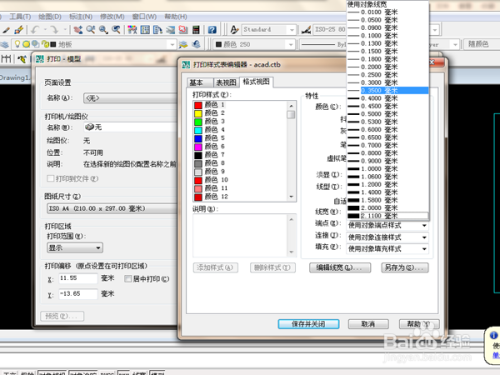Choose 1.0000 毫米 lineweight in the list

tap(387, 169)
